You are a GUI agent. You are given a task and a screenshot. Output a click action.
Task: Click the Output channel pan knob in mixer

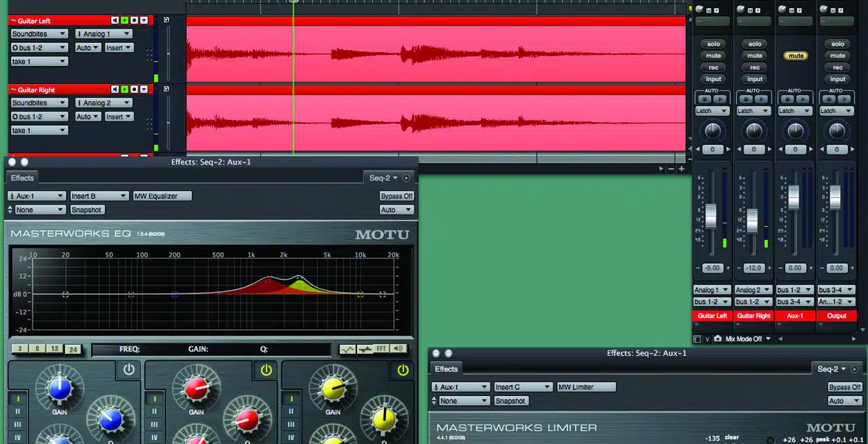[x=837, y=130]
